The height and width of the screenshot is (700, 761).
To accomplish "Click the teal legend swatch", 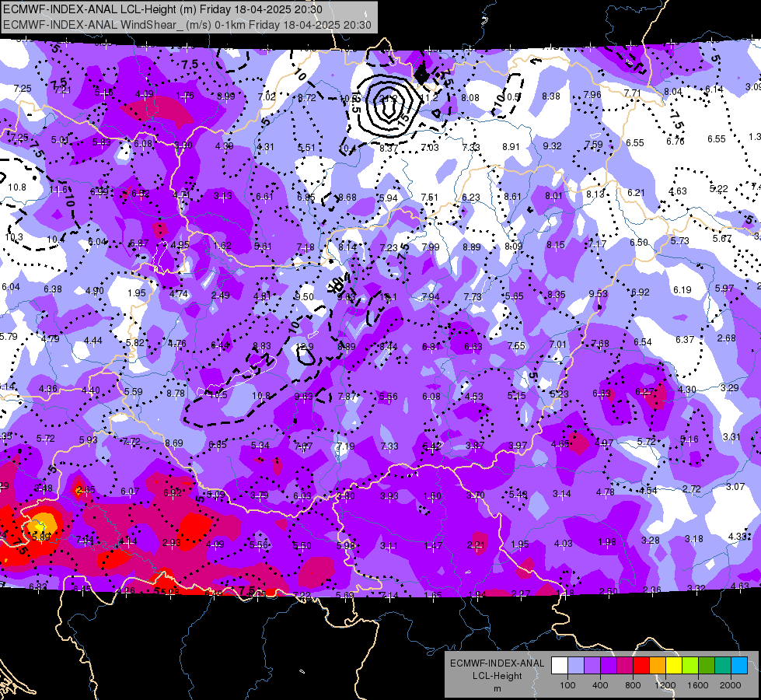I will point(723,665).
